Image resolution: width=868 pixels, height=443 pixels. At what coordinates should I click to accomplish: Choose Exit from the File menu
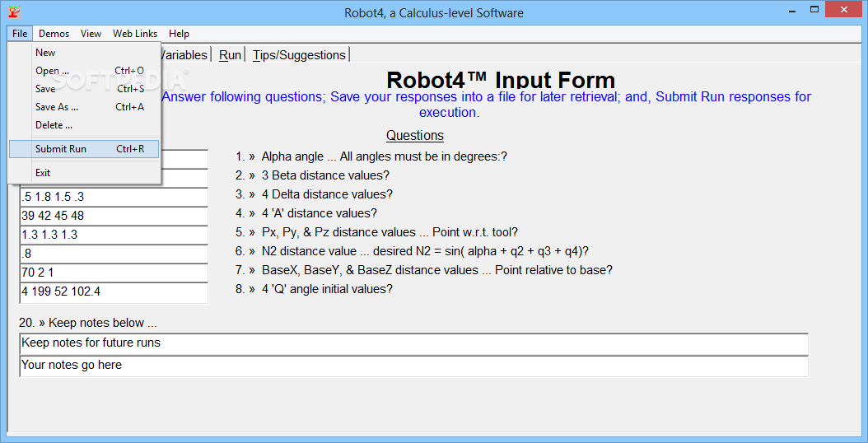pyautogui.click(x=84, y=173)
